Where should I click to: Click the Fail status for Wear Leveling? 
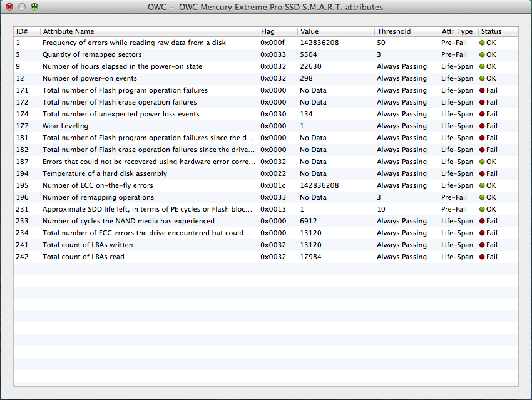[x=488, y=126]
